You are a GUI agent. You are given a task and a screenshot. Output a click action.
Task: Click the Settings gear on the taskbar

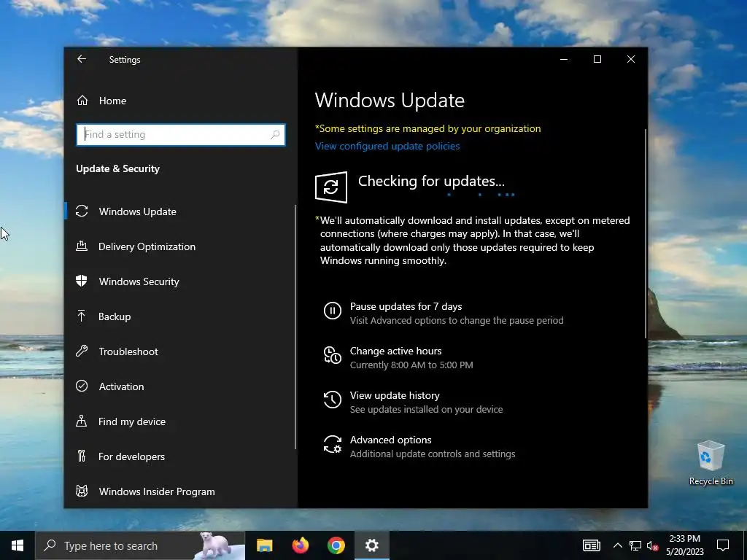371,545
